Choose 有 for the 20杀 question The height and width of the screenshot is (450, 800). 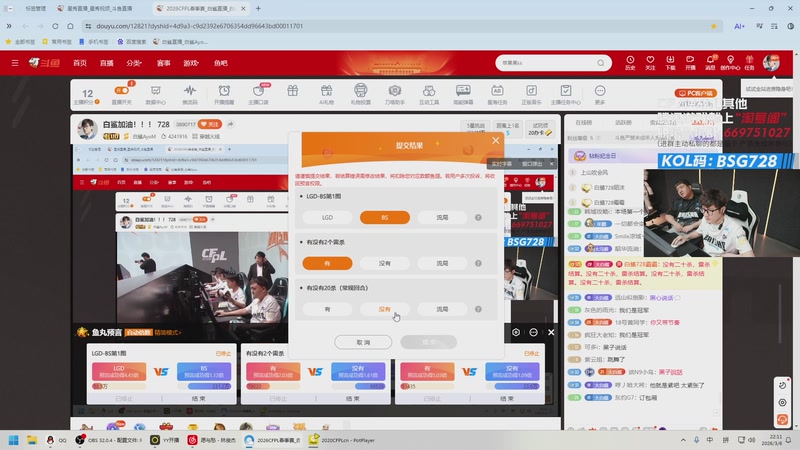327,309
